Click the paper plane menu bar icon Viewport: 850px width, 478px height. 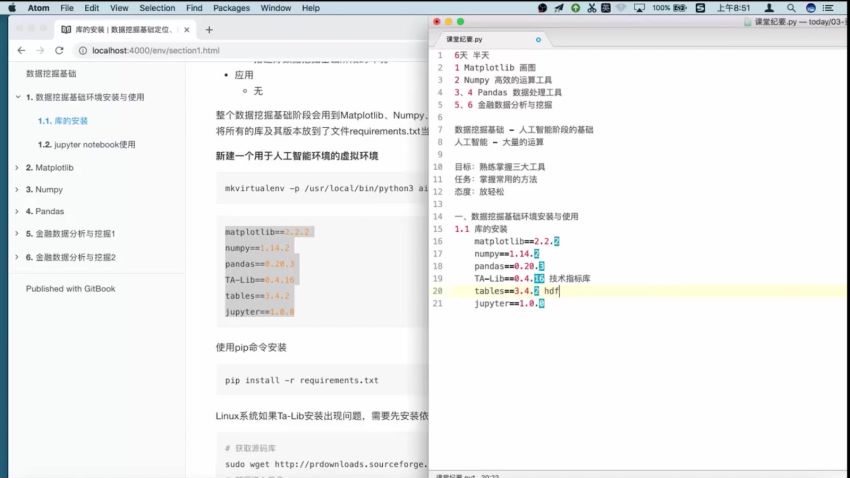(x=559, y=8)
